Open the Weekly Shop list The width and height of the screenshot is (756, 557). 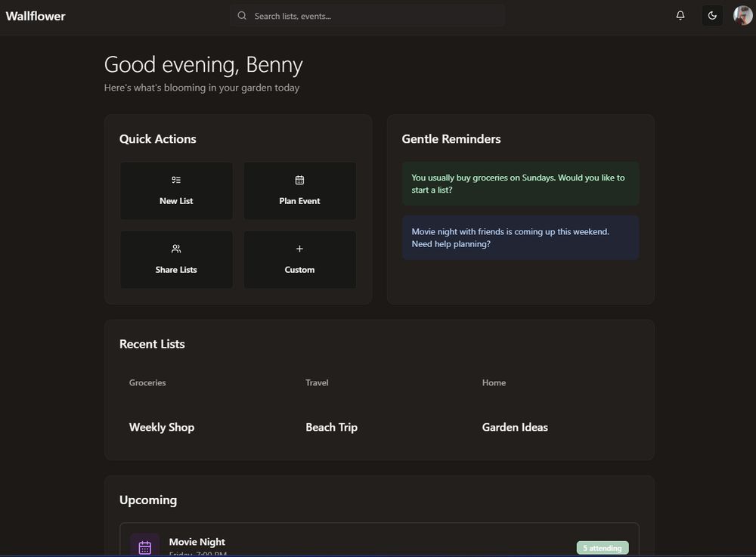pyautogui.click(x=162, y=428)
